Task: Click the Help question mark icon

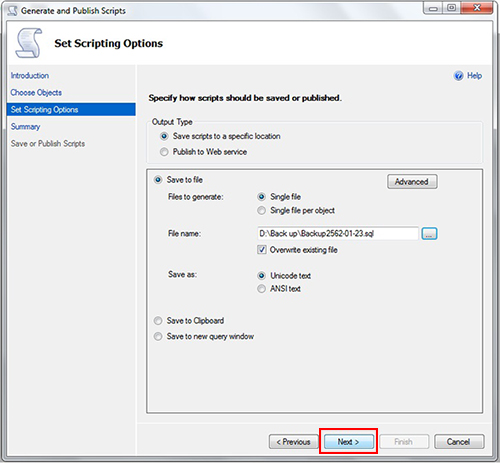Action: click(x=458, y=76)
